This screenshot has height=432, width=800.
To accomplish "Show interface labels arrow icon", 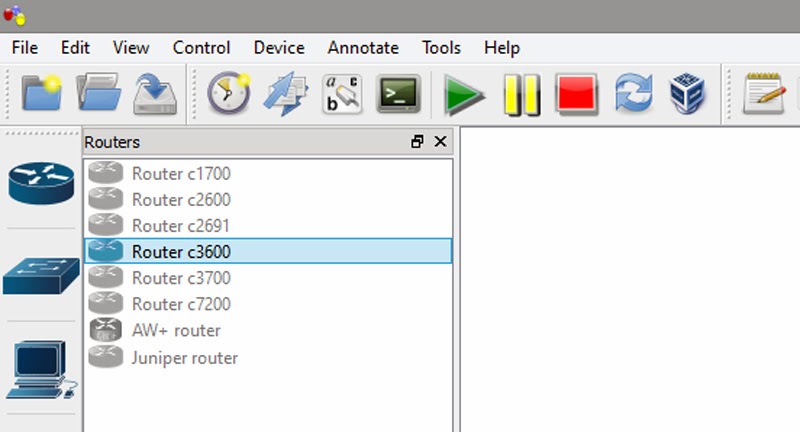I will click(x=286, y=93).
